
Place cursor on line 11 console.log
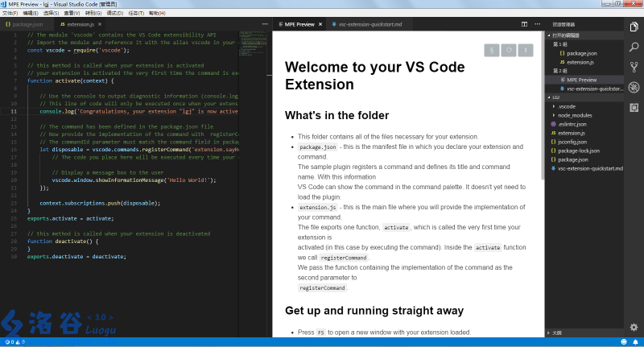[138, 111]
